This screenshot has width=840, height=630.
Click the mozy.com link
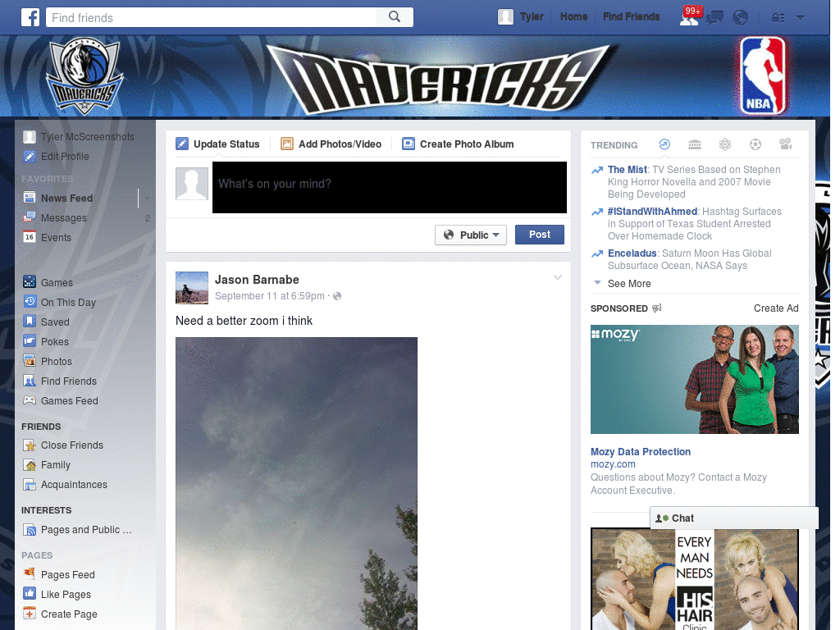613,464
